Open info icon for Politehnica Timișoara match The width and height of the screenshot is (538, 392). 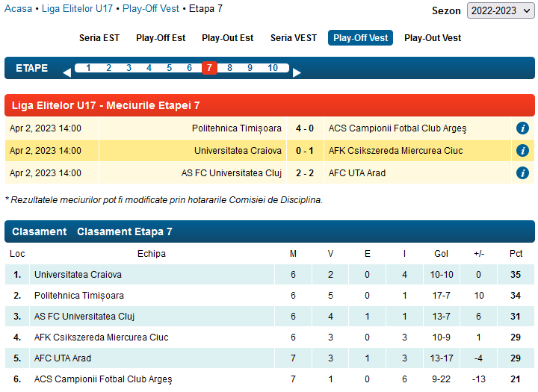tap(523, 128)
